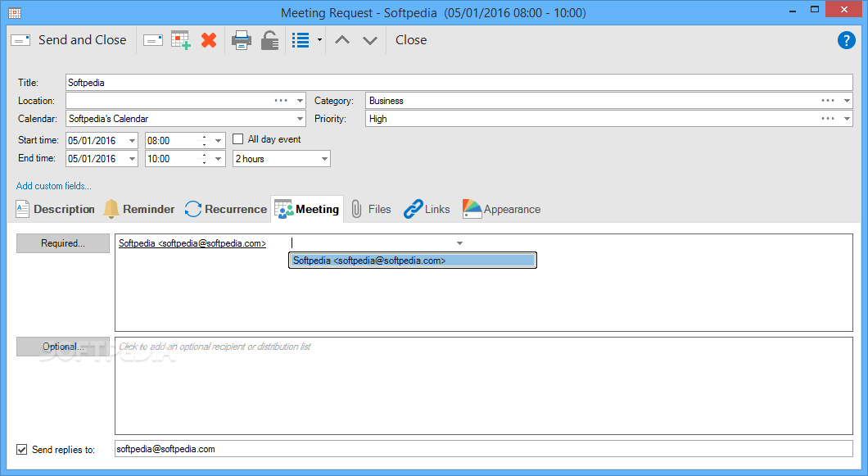The image size is (868, 476).
Task: Click the add new calendar event icon
Action: (181, 40)
